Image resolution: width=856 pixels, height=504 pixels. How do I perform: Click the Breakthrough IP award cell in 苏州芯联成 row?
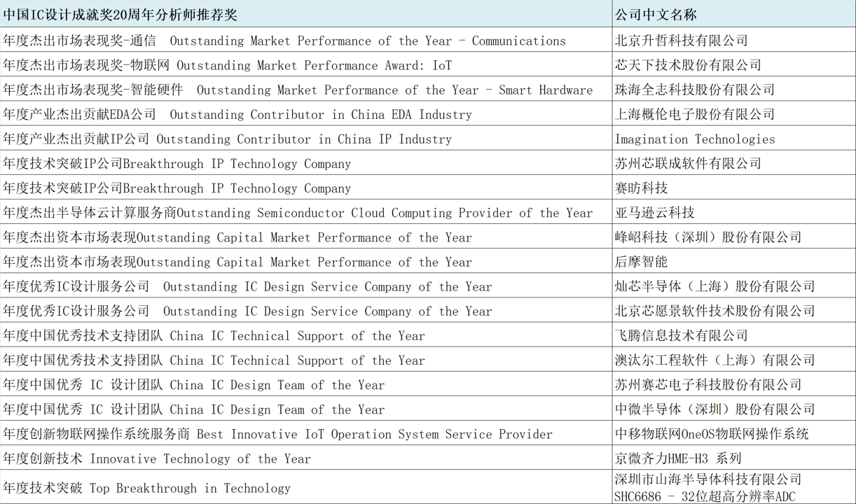tap(306, 163)
